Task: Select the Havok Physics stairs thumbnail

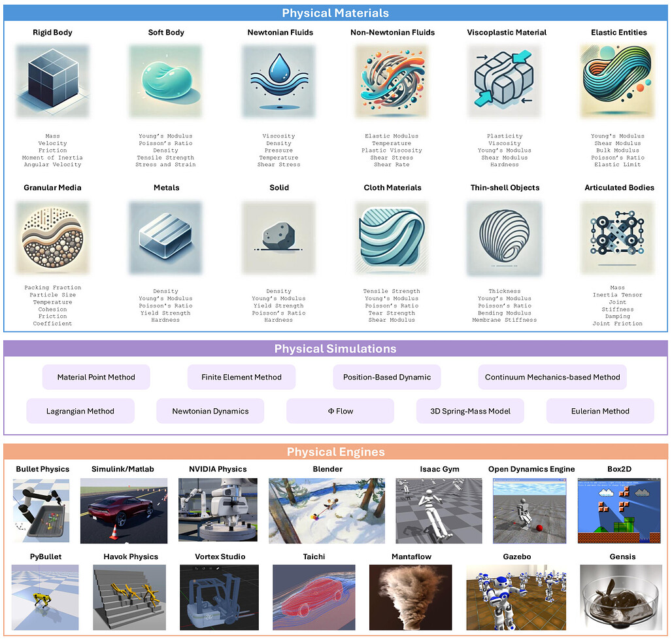Action: tap(129, 597)
